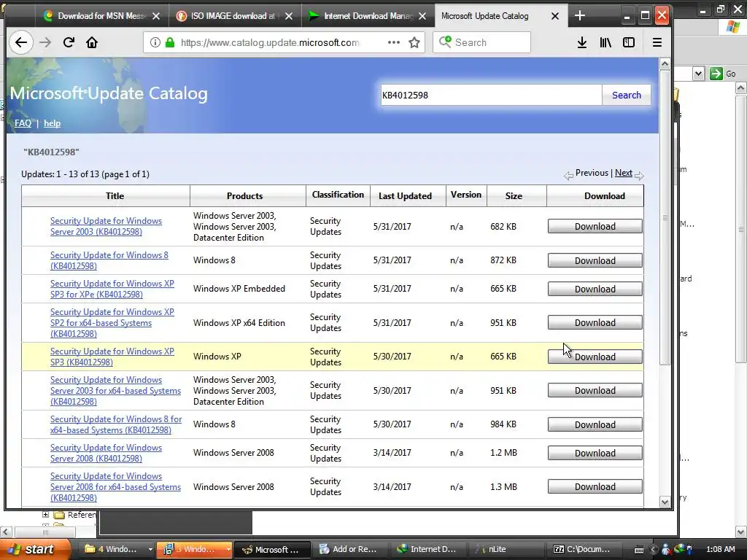Screen dimensions: 747x560
Task: Download the 872 KB Windows 8 update
Action: click(595, 260)
